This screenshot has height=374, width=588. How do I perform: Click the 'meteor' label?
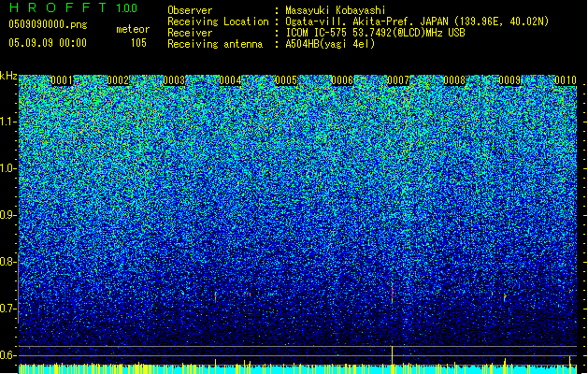(x=133, y=29)
